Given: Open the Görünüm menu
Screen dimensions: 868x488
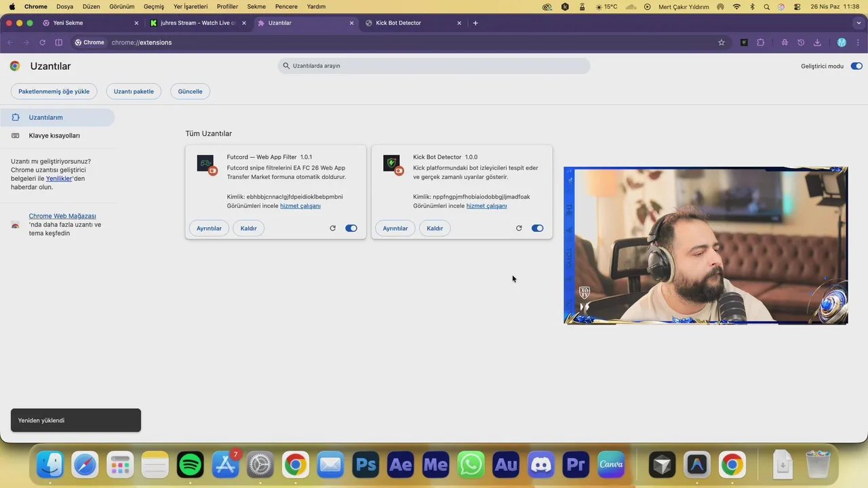Looking at the screenshot, I should (122, 7).
